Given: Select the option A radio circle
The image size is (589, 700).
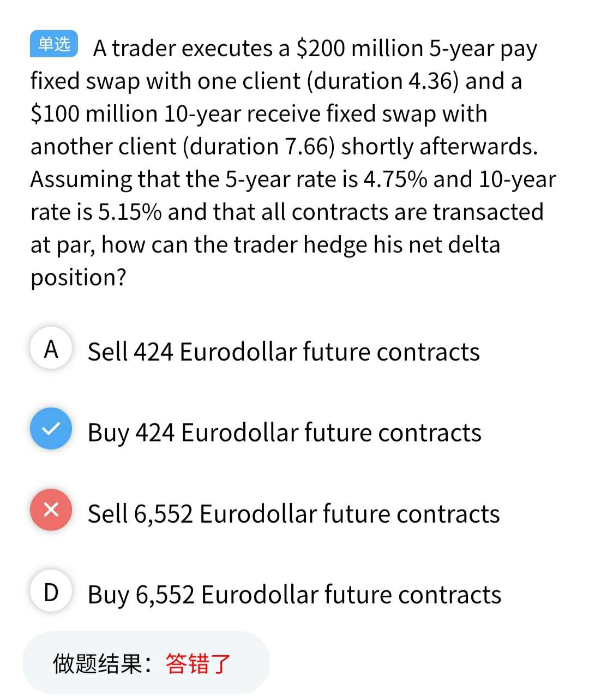Looking at the screenshot, I should click(51, 349).
